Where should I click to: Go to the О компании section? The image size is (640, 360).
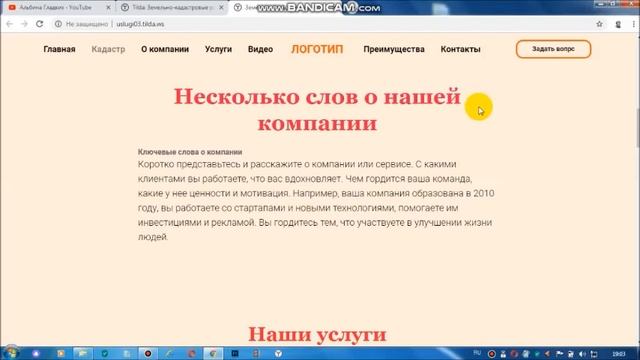coord(165,49)
